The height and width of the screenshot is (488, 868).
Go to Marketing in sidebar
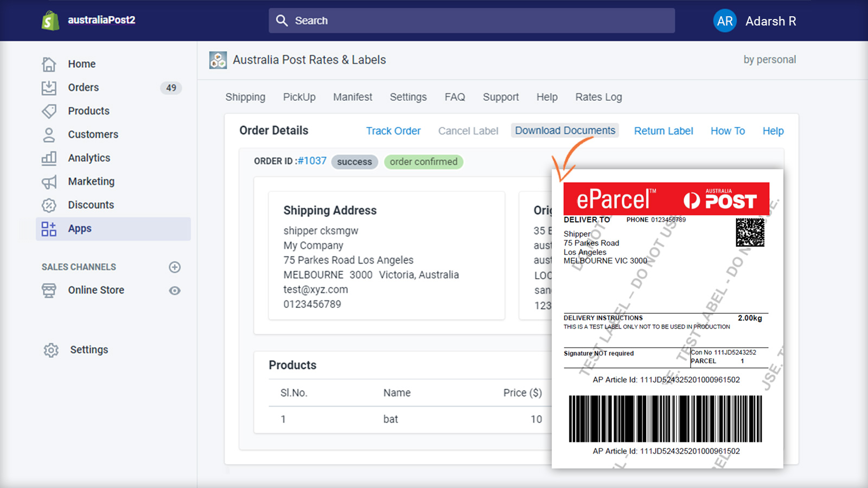coord(91,182)
